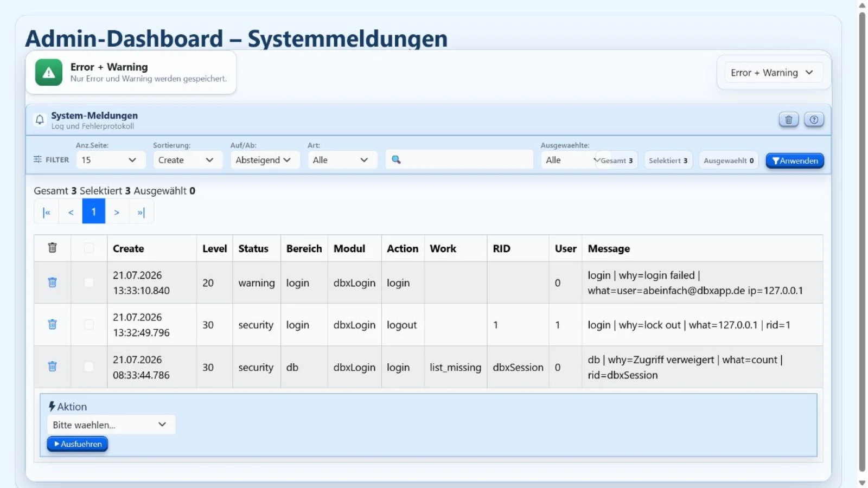
Task: Click the 'warning' status cell
Action: (x=257, y=283)
